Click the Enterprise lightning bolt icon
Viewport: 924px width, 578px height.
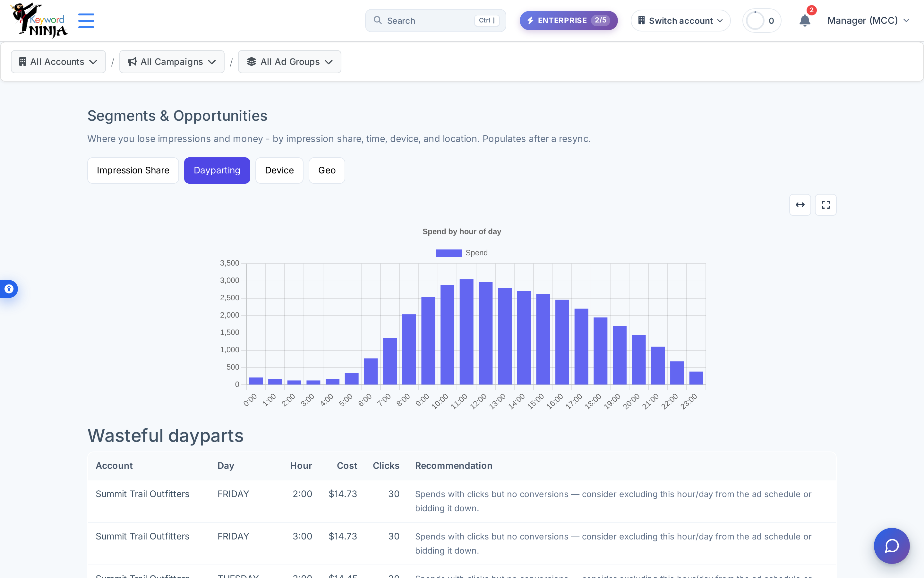pyautogui.click(x=530, y=21)
